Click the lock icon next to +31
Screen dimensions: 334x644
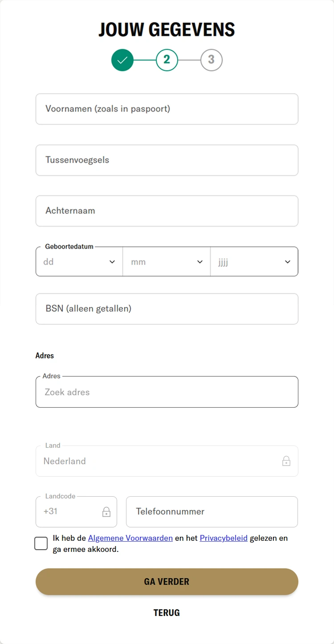pos(106,513)
